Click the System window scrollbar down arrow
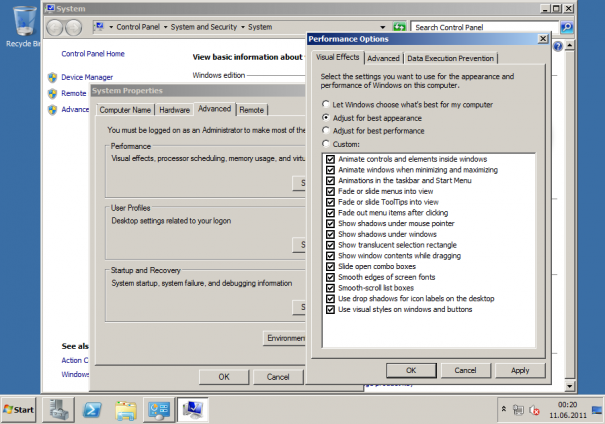The image size is (605, 424). 570,386
